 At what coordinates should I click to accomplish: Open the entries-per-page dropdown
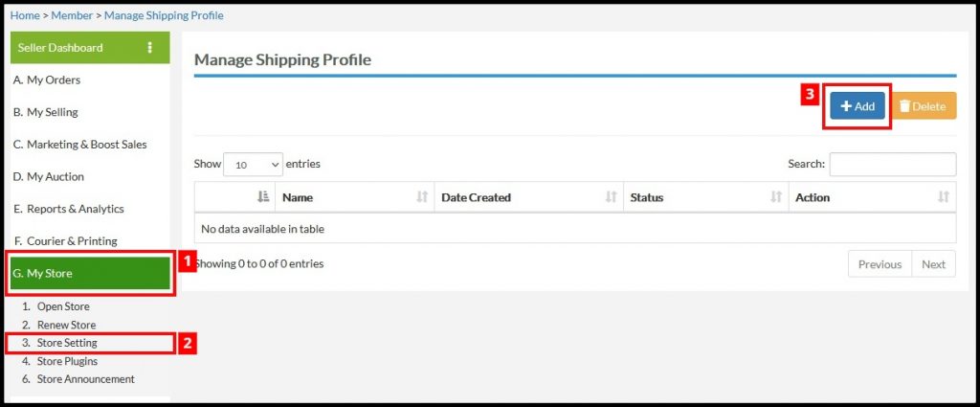pyautogui.click(x=253, y=165)
